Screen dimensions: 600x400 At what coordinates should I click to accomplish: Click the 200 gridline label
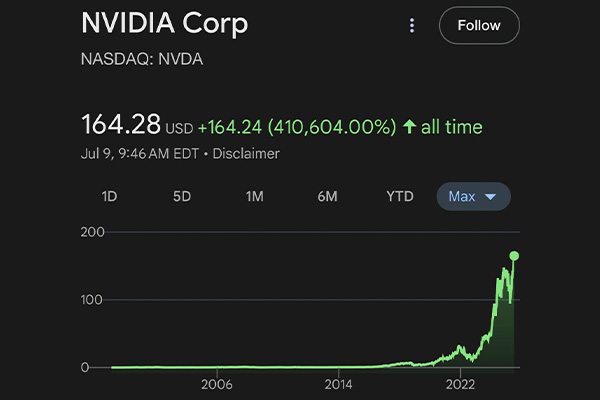point(93,232)
